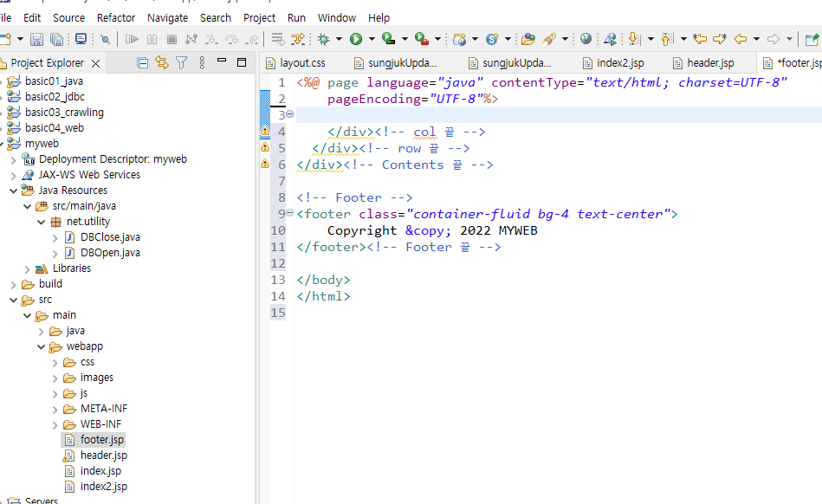The height and width of the screenshot is (504, 822).
Task: Click the Save All toolbar icon
Action: pos(56,39)
